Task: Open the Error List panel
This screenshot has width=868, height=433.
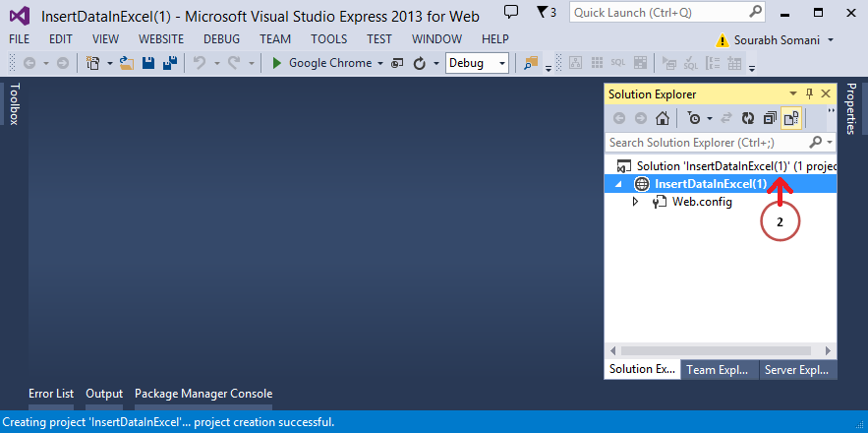Action: click(x=51, y=394)
